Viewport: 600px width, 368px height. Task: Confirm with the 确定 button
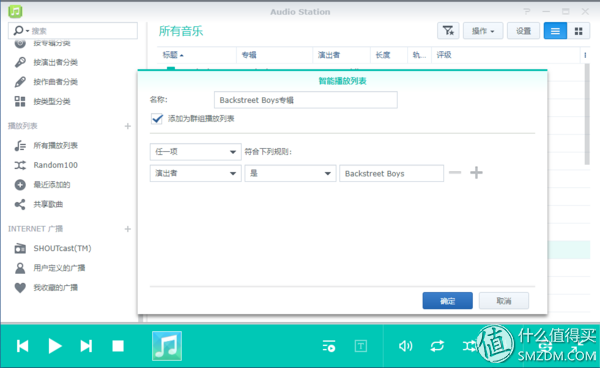click(448, 301)
